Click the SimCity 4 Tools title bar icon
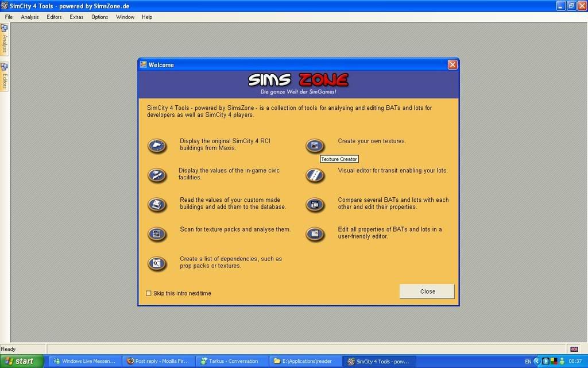The width and height of the screenshot is (588, 368). tap(4, 6)
